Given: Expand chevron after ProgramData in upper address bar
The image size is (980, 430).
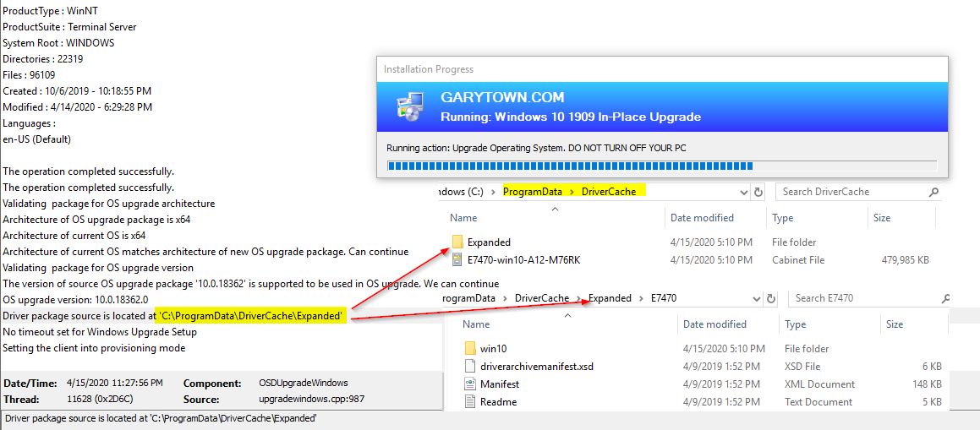Looking at the screenshot, I should [x=572, y=192].
